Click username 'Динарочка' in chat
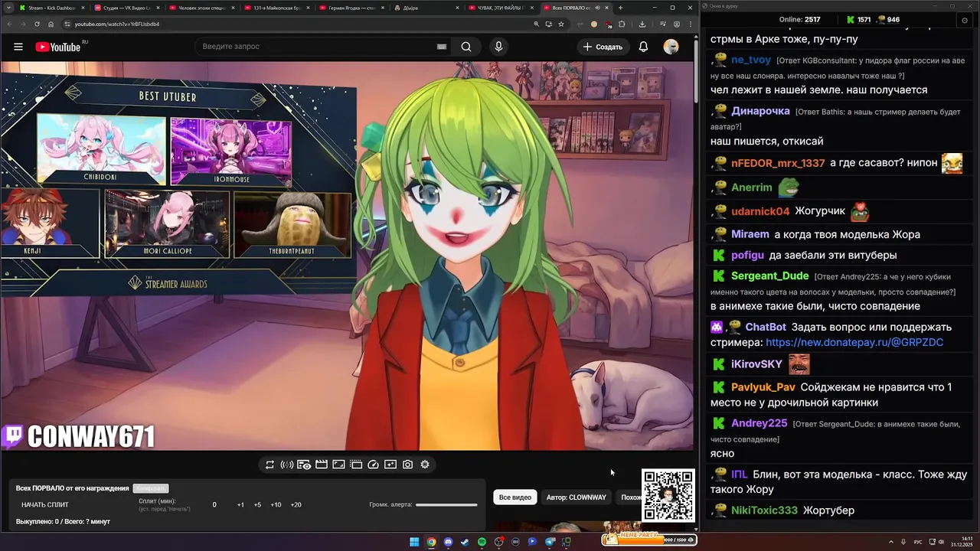 point(760,111)
